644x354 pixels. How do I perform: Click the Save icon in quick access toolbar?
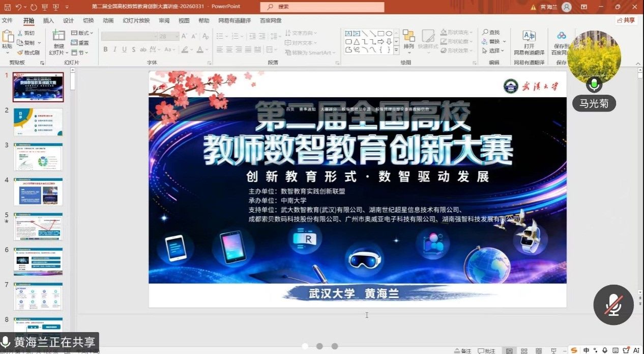pyautogui.click(x=7, y=7)
